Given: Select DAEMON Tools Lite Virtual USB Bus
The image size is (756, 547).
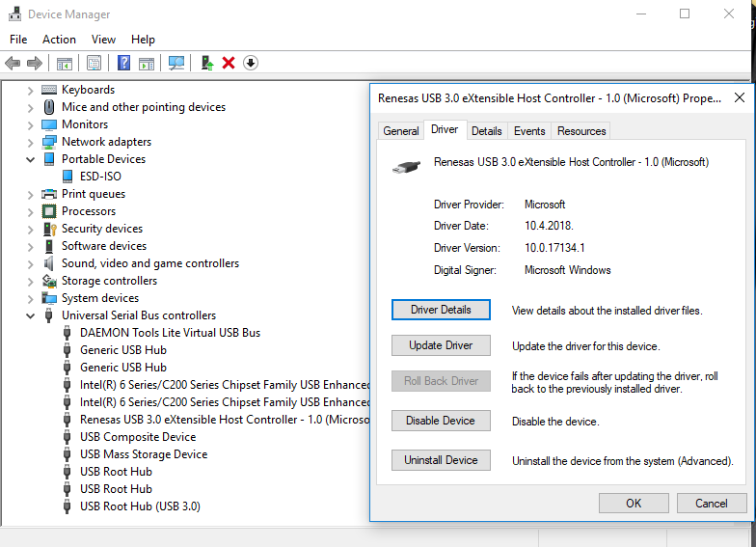Looking at the screenshot, I should (x=170, y=333).
